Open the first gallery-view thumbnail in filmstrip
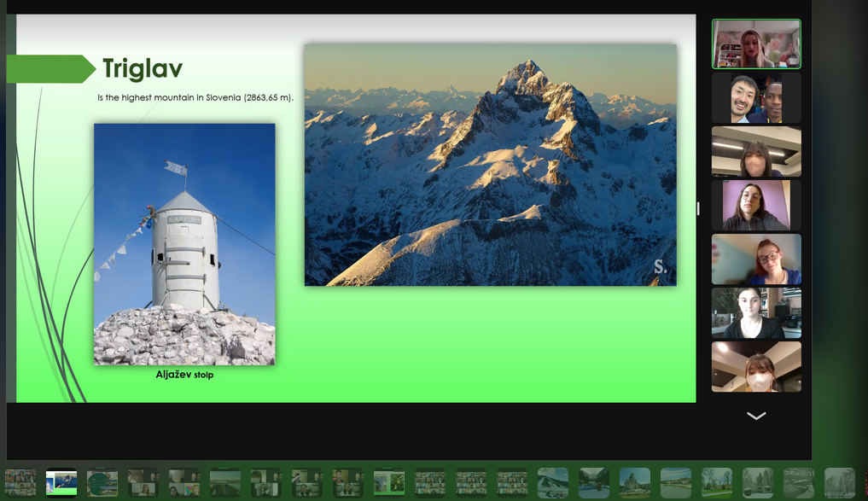The height and width of the screenshot is (501, 868). click(x=20, y=483)
